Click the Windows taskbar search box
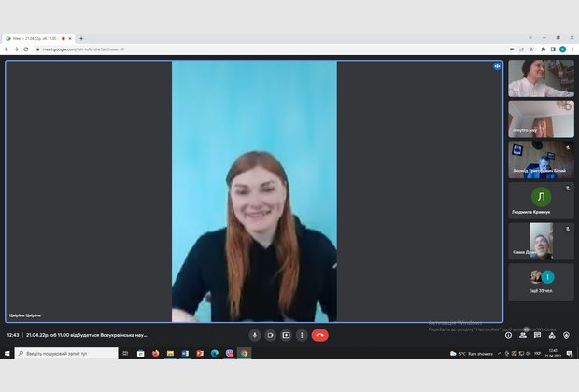 coord(65,354)
